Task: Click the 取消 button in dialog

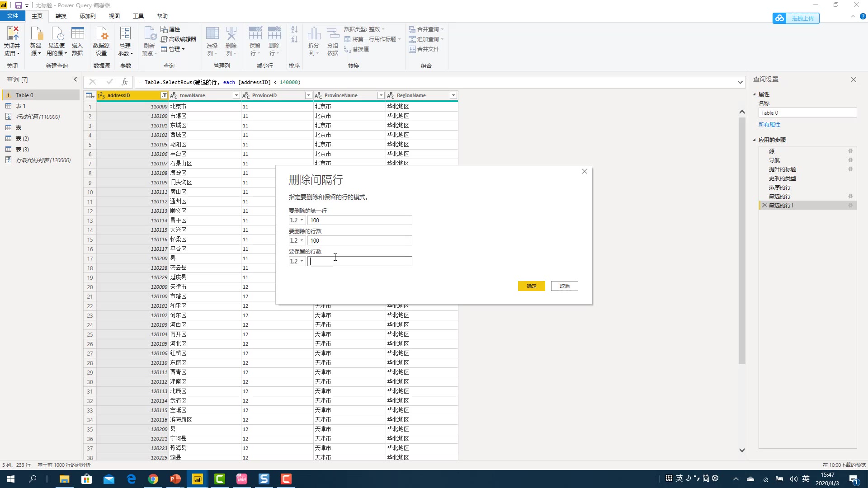Action: coord(564,286)
